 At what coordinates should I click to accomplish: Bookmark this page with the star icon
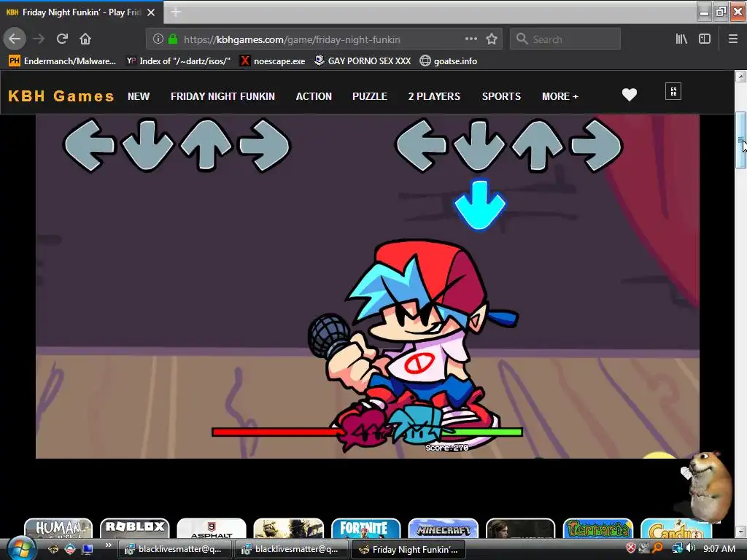tap(492, 39)
